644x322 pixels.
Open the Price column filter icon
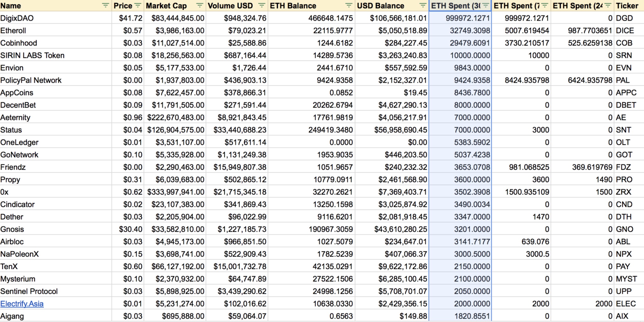(x=138, y=5)
